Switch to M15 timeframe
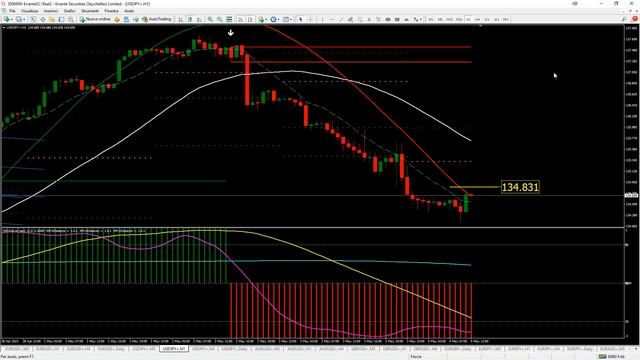 (449, 19)
